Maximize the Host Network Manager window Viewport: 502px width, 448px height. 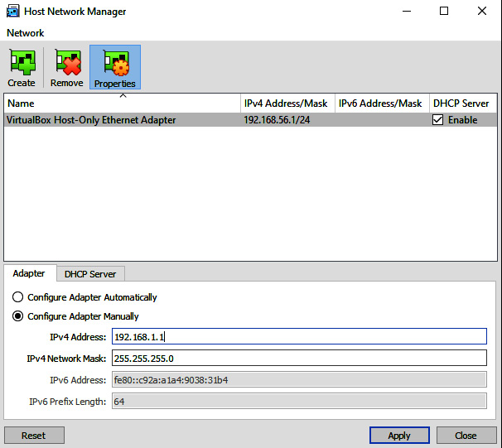coord(444,12)
